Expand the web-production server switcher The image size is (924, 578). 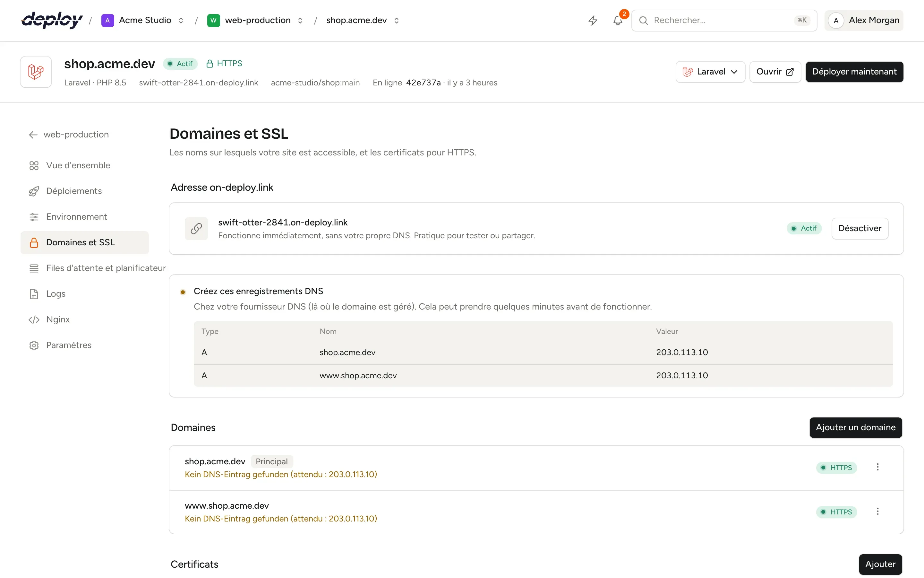300,20
